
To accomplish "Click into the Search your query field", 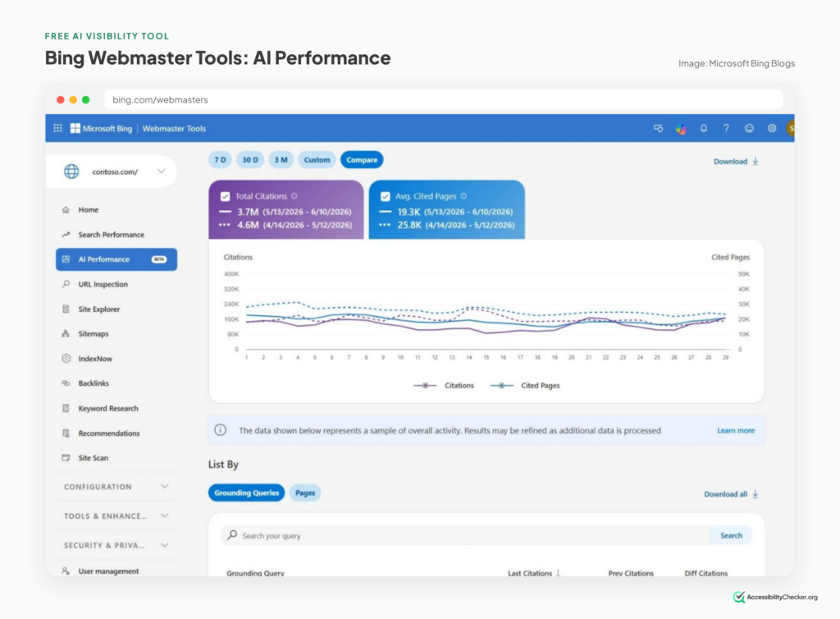I will point(466,535).
